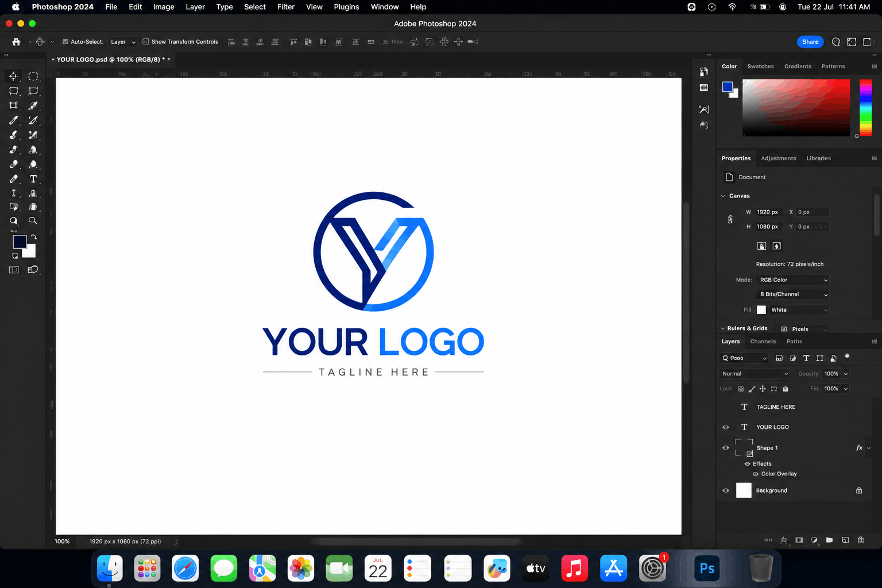882x588 pixels.
Task: Show the TAGLINE HERE layer visibility
Action: coord(726,407)
